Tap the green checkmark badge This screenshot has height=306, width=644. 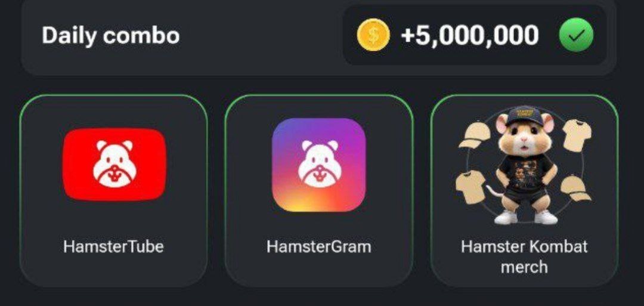[x=576, y=35]
